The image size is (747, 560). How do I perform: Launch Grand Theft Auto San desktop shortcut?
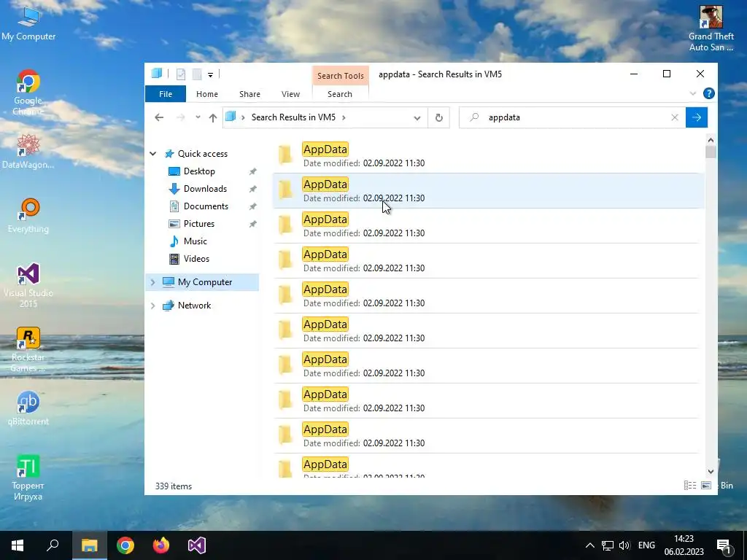coord(711,28)
